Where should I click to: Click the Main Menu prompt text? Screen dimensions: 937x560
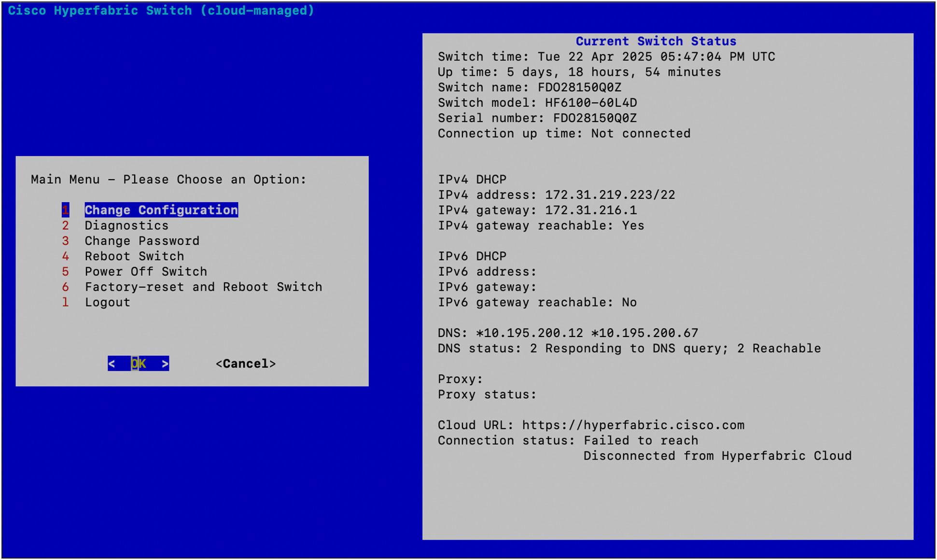pyautogui.click(x=168, y=180)
